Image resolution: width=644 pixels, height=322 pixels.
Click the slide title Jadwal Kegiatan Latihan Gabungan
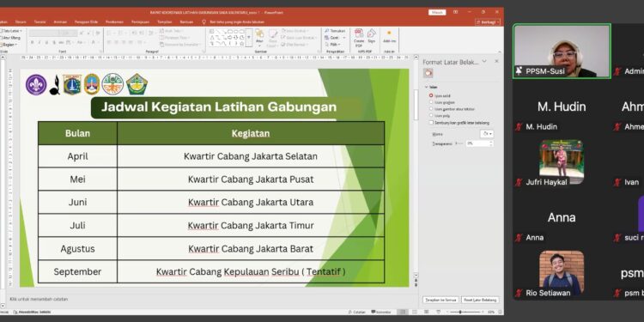coord(219,107)
